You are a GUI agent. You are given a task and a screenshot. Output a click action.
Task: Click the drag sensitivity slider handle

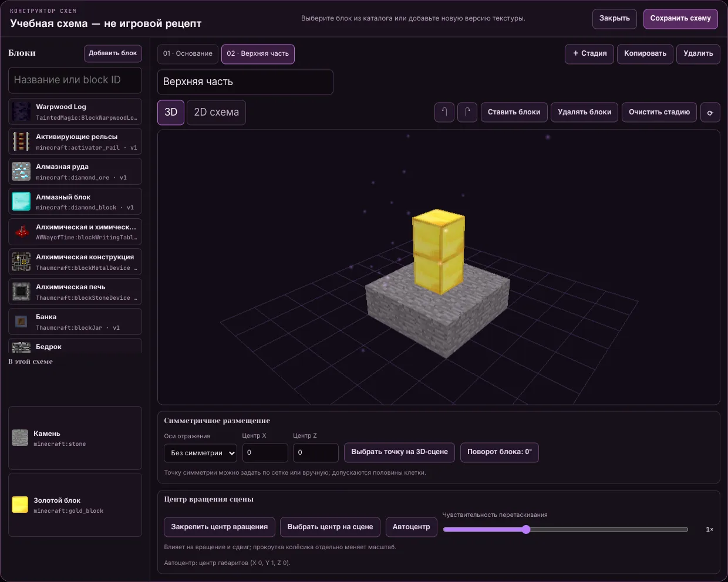(526, 529)
